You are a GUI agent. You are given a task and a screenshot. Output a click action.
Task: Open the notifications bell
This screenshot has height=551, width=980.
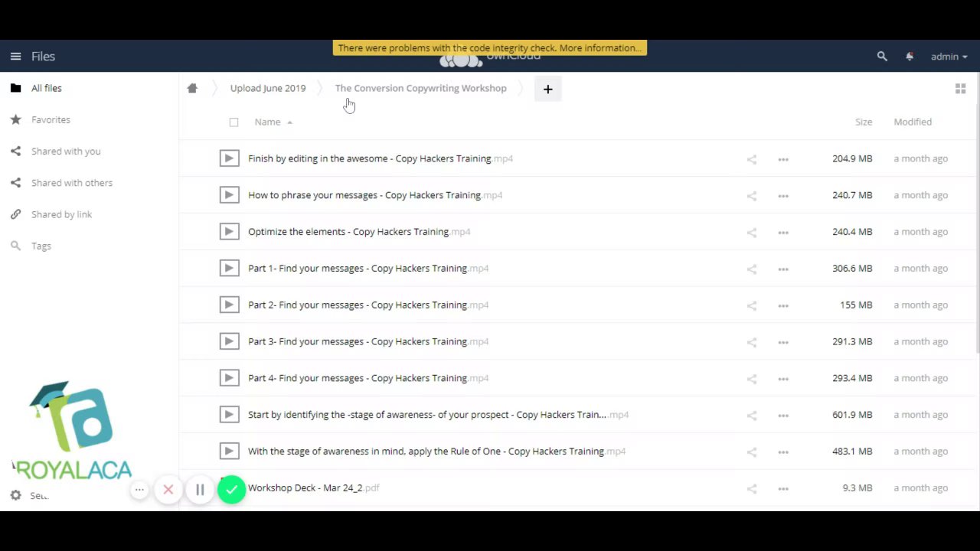point(910,56)
